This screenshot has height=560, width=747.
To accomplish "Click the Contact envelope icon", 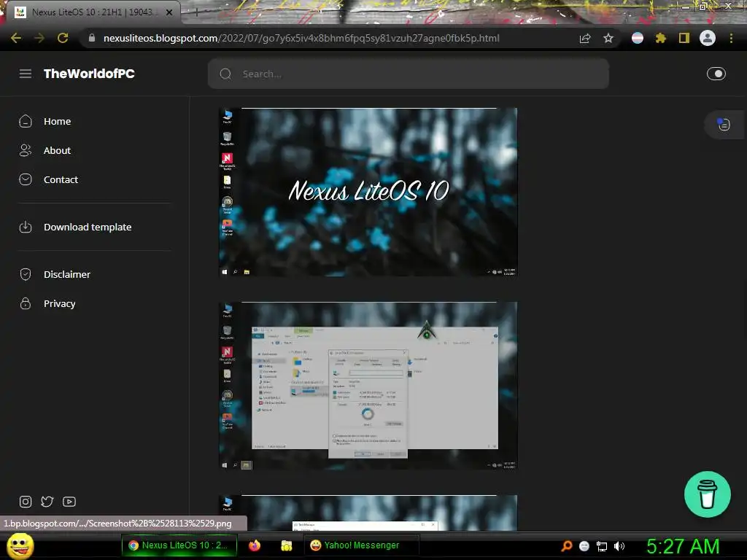I will click(x=26, y=179).
